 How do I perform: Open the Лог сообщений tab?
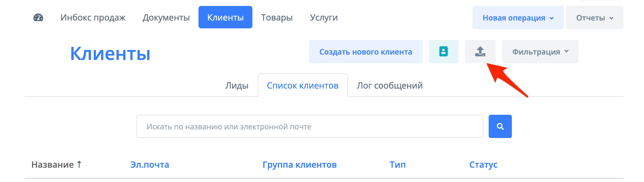pyautogui.click(x=390, y=86)
